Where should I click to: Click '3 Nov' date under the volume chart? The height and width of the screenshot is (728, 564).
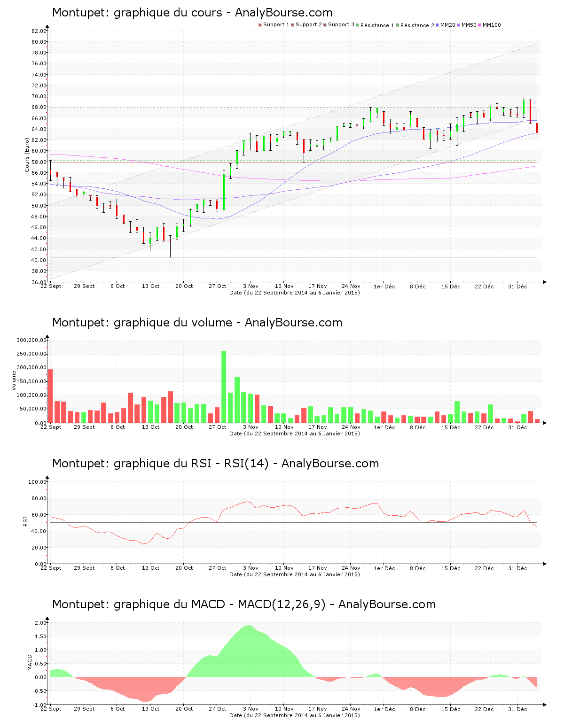coord(251,427)
